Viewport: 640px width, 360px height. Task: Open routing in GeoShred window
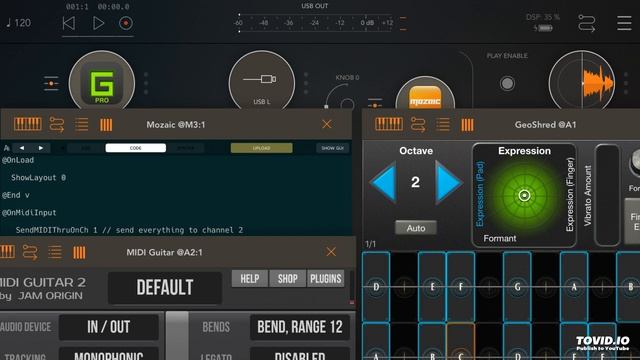coord(418,124)
